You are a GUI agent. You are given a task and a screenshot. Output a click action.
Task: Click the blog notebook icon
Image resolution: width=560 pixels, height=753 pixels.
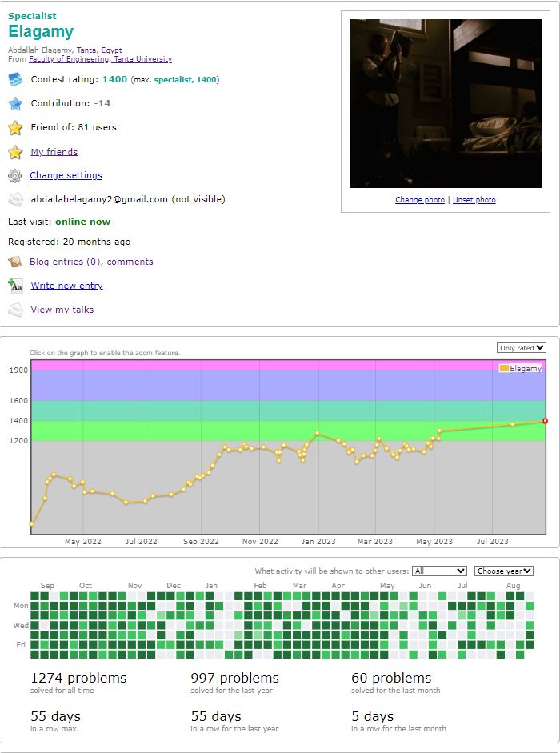coord(15,262)
